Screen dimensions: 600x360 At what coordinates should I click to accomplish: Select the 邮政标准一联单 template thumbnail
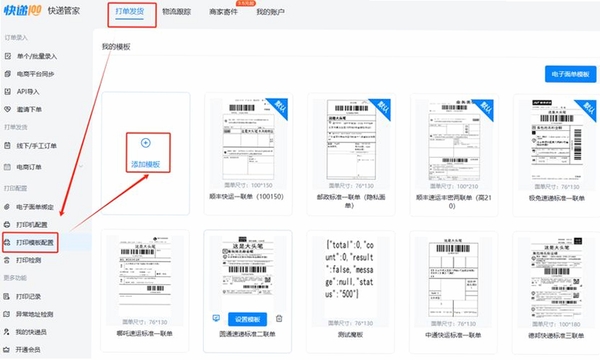(x=351, y=139)
